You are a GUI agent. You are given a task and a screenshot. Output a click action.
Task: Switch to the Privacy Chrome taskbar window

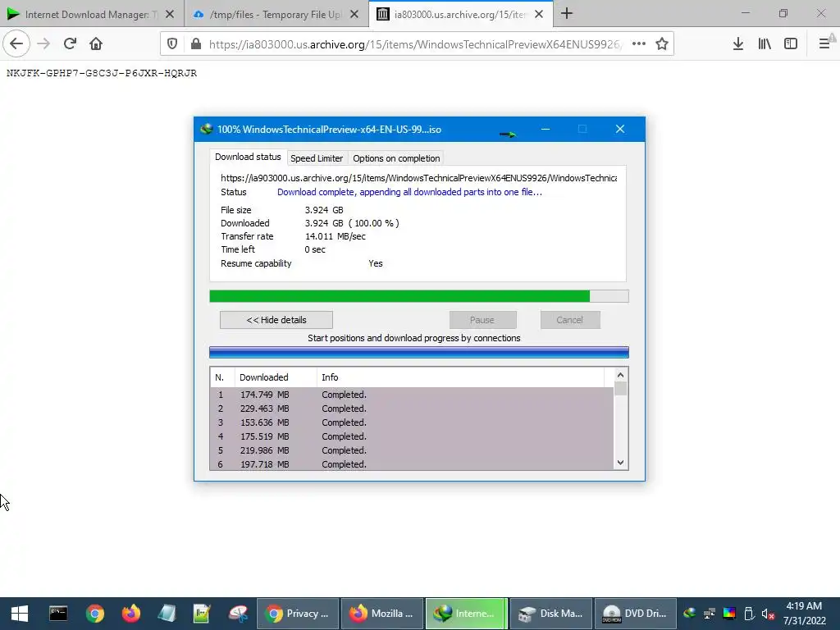coord(298,614)
